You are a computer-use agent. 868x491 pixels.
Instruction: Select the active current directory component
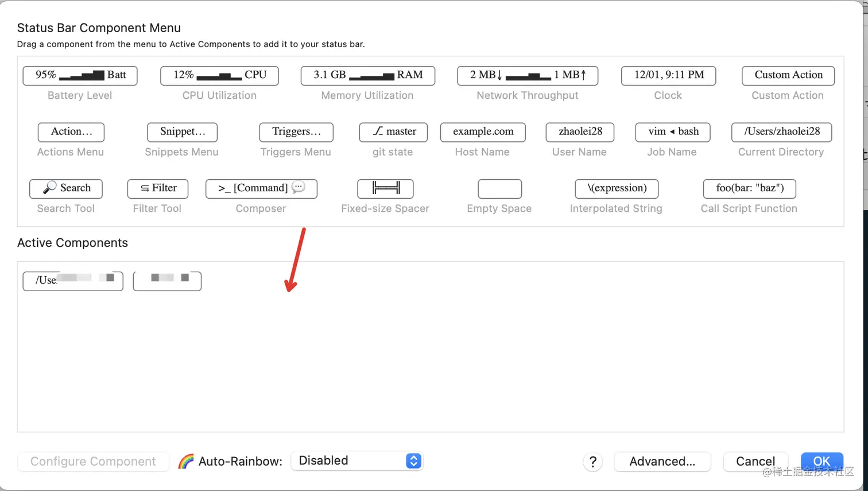73,281
